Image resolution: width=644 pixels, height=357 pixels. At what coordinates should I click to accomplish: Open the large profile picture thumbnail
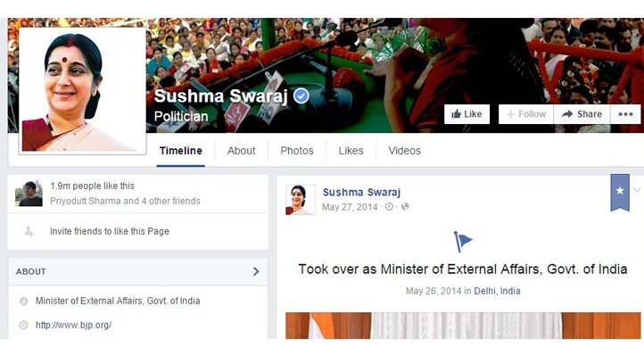82,91
